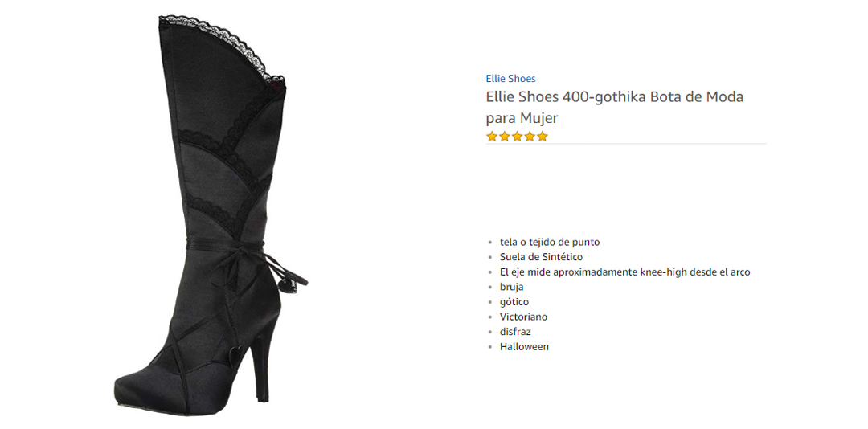Image resolution: width=868 pixels, height=429 pixels.
Task: Select the 'Halloween' keyword bullet
Action: tap(524, 346)
